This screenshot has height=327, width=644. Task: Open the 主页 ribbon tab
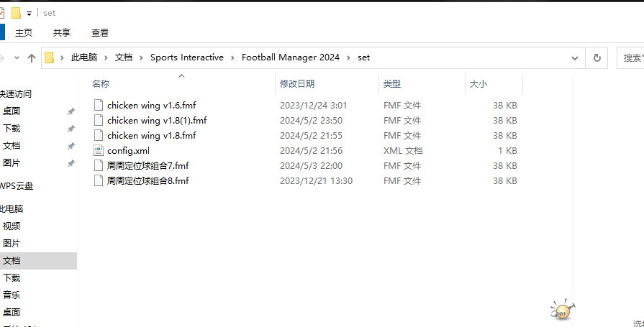click(x=24, y=33)
